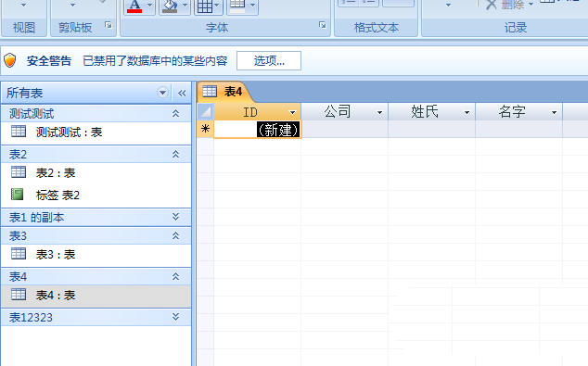
Task: Open the view button dropdown arrow
Action: tap(23, 6)
